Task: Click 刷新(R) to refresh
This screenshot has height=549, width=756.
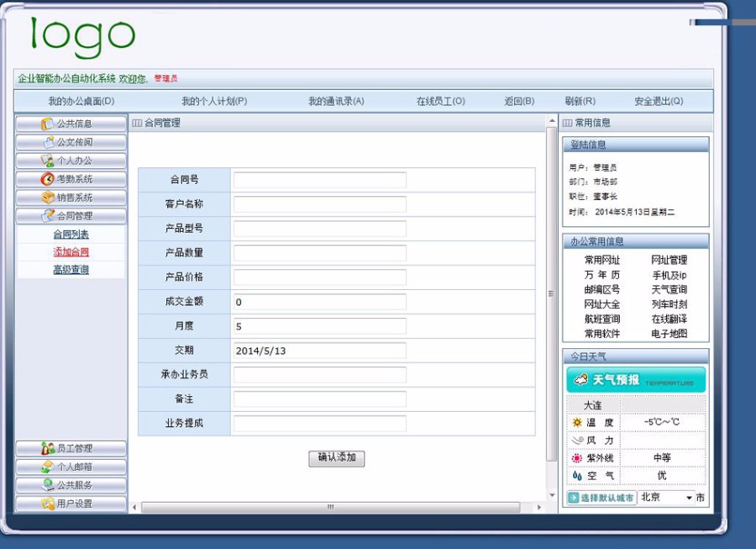Action: pyautogui.click(x=580, y=102)
